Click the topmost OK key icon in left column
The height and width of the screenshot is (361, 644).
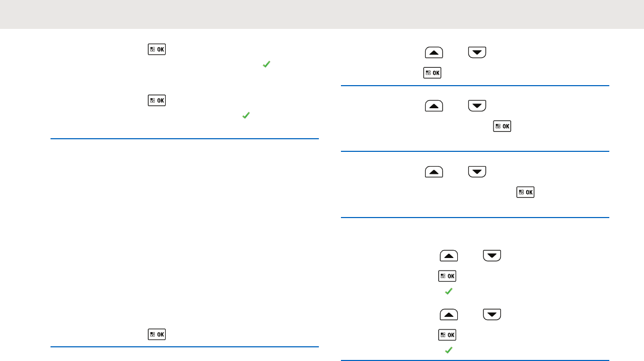tap(157, 50)
